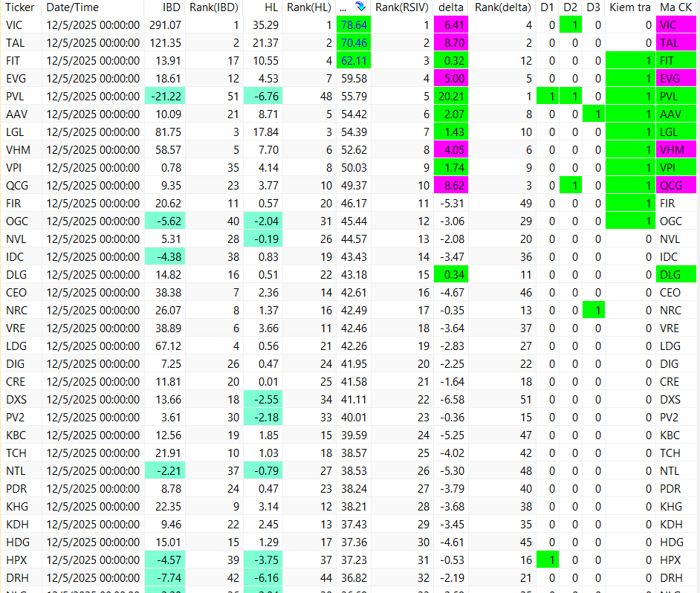Sort by the Date/Time column header

(x=72, y=7)
